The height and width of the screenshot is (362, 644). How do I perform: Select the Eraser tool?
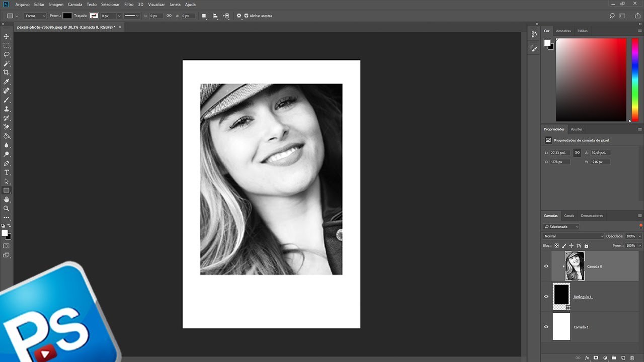(x=7, y=127)
